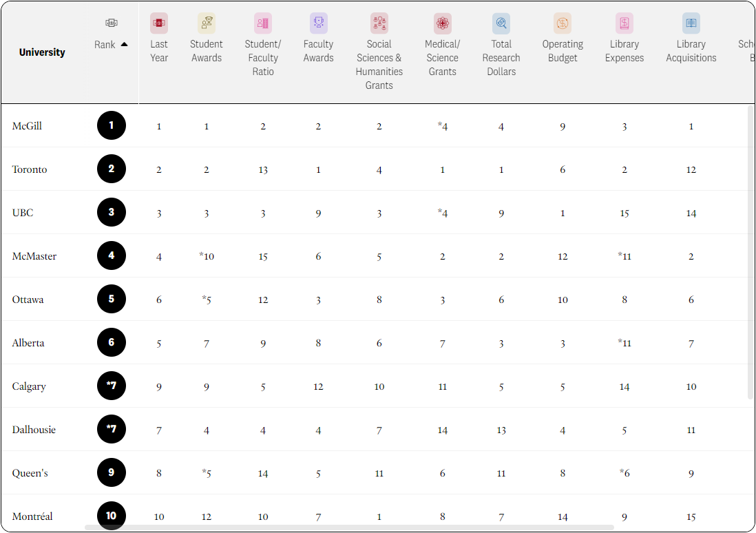Viewport: 756px width, 533px height.
Task: Click the vertical scrollbar on right edge
Action: click(x=750, y=252)
